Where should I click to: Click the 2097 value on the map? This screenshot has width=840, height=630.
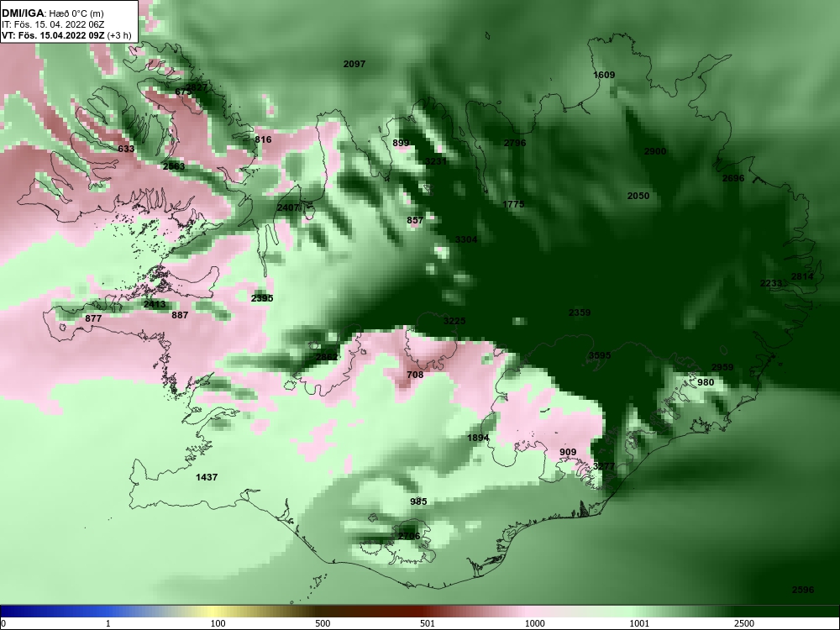pos(354,64)
